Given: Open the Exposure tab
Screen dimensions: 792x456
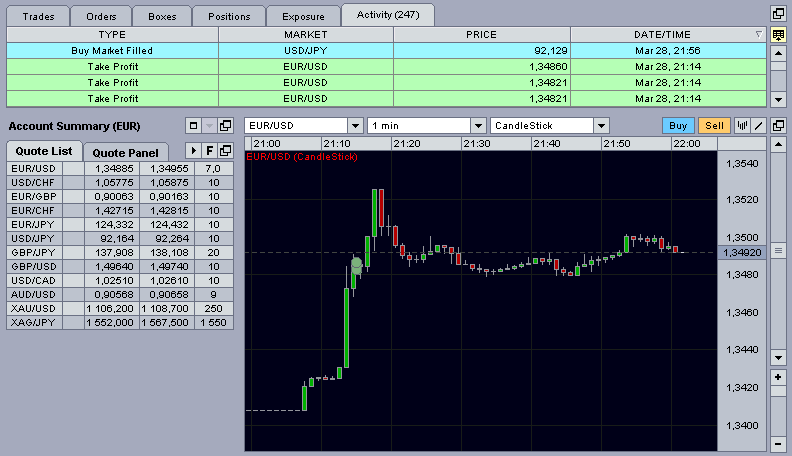Looking at the screenshot, I should tap(303, 16).
